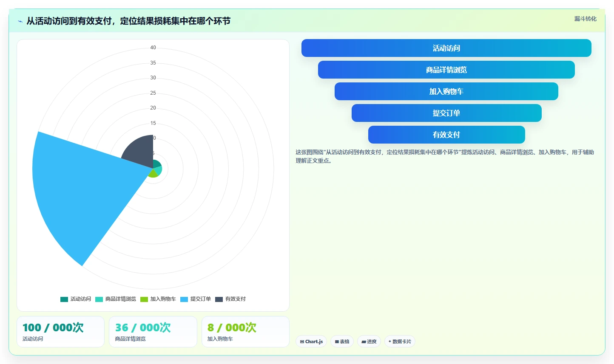The image size is (614, 364).
Task: Click the 进度 chip
Action: [369, 341]
